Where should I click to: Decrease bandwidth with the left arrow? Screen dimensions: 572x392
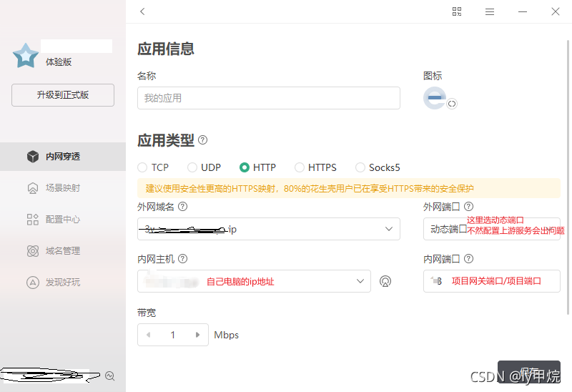coord(149,335)
